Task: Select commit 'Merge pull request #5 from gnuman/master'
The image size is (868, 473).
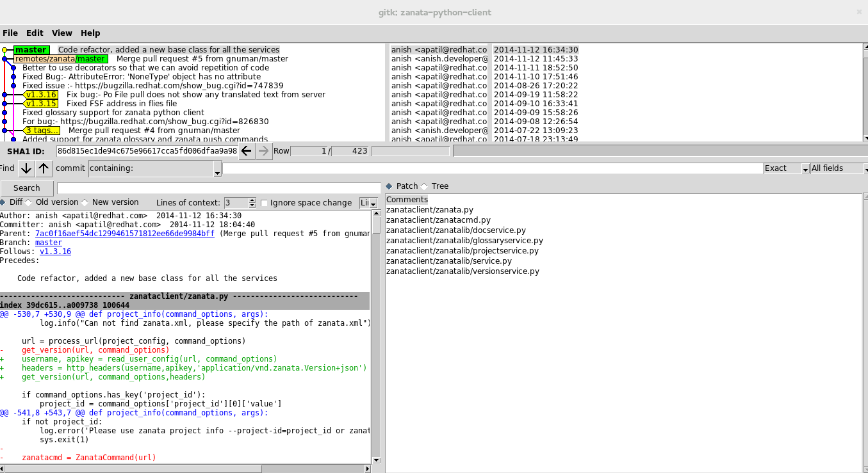Action: (x=202, y=59)
